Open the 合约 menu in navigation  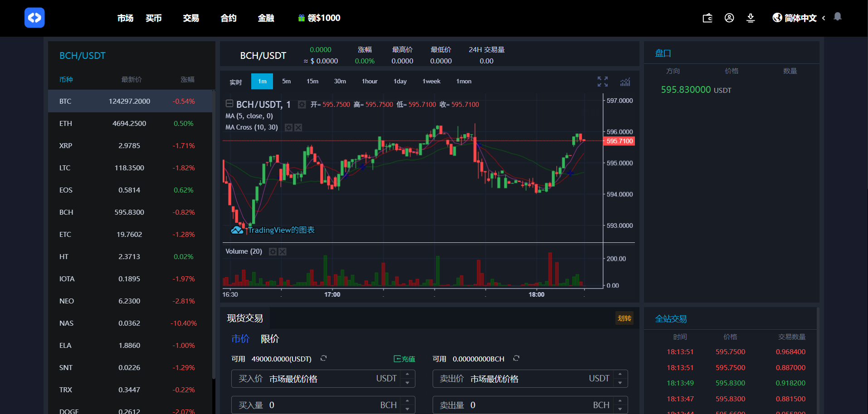pos(228,18)
